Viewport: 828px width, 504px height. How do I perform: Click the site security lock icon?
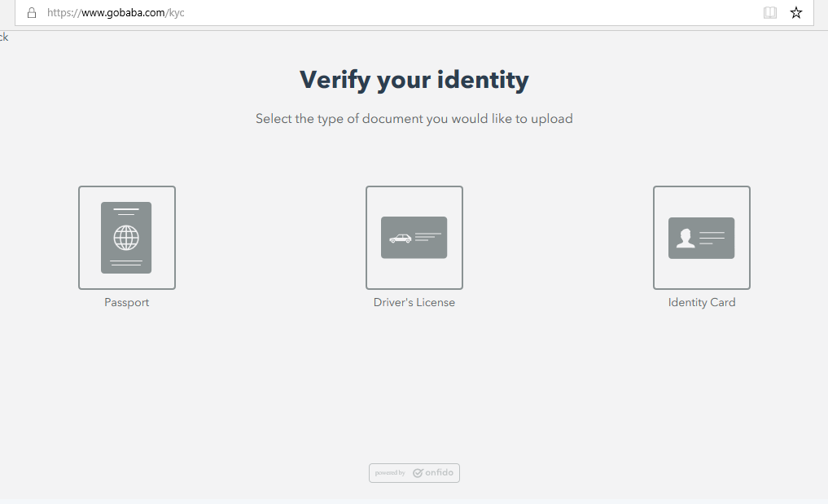[32, 13]
